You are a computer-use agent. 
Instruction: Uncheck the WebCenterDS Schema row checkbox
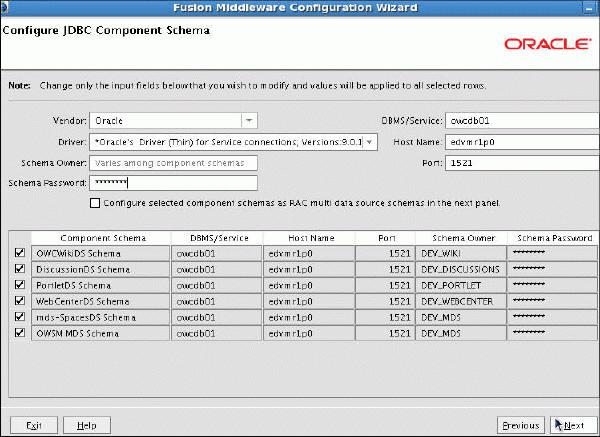pyautogui.click(x=20, y=301)
